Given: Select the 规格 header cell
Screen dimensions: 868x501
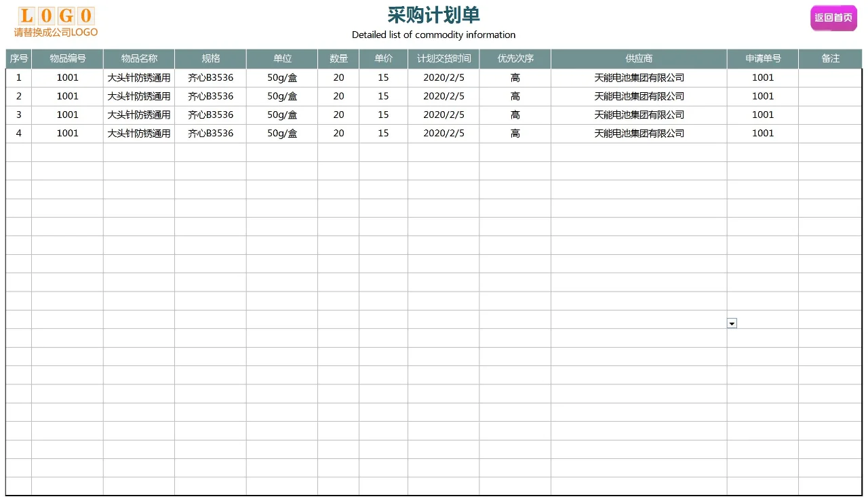Looking at the screenshot, I should (210, 59).
